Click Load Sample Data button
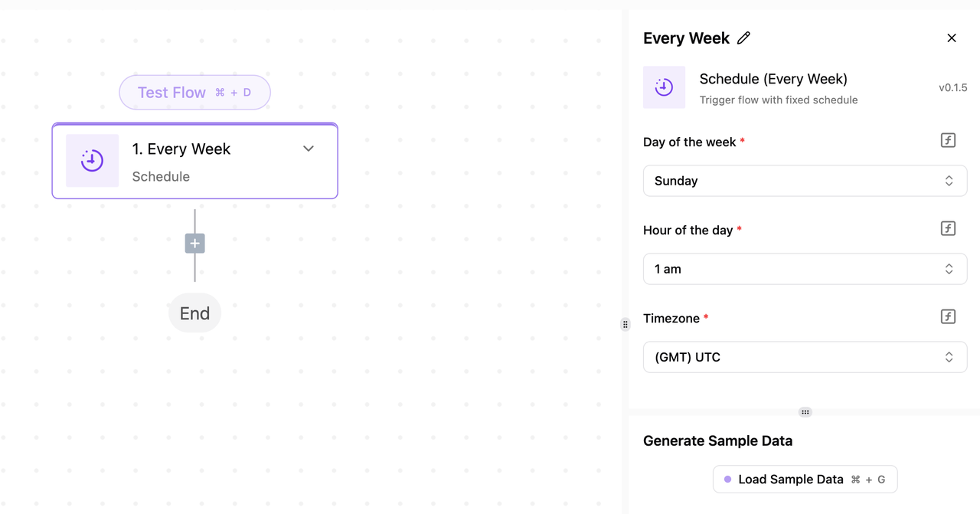This screenshot has height=514, width=980. 805,480
